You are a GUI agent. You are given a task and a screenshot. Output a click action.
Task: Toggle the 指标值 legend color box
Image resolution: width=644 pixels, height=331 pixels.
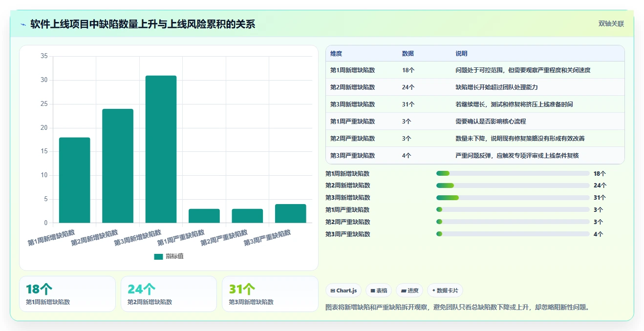tap(158, 256)
